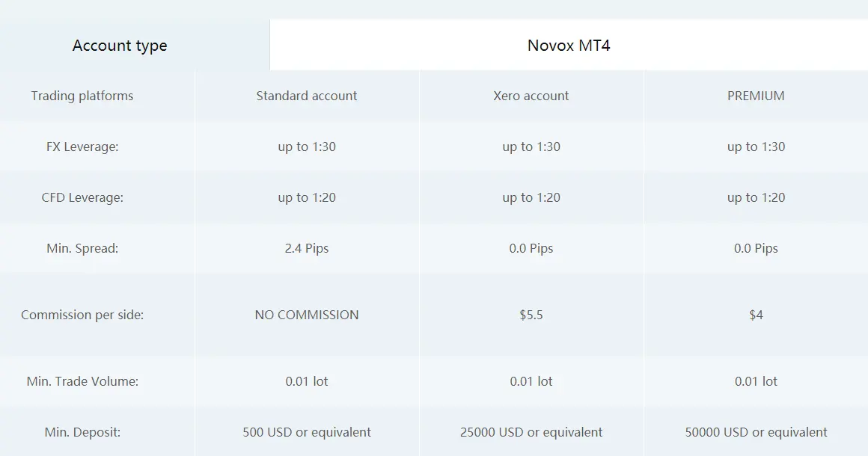Click the 2.4 Pips spread value
This screenshot has height=456, width=868.
click(x=307, y=248)
